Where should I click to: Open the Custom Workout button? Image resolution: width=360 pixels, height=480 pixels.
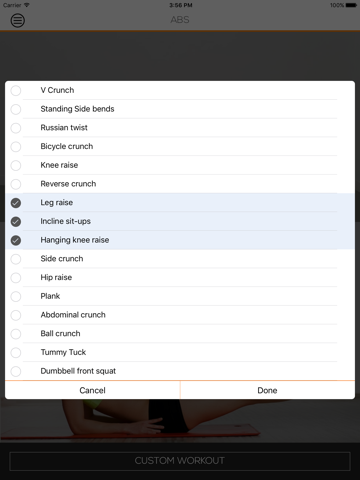(x=180, y=461)
